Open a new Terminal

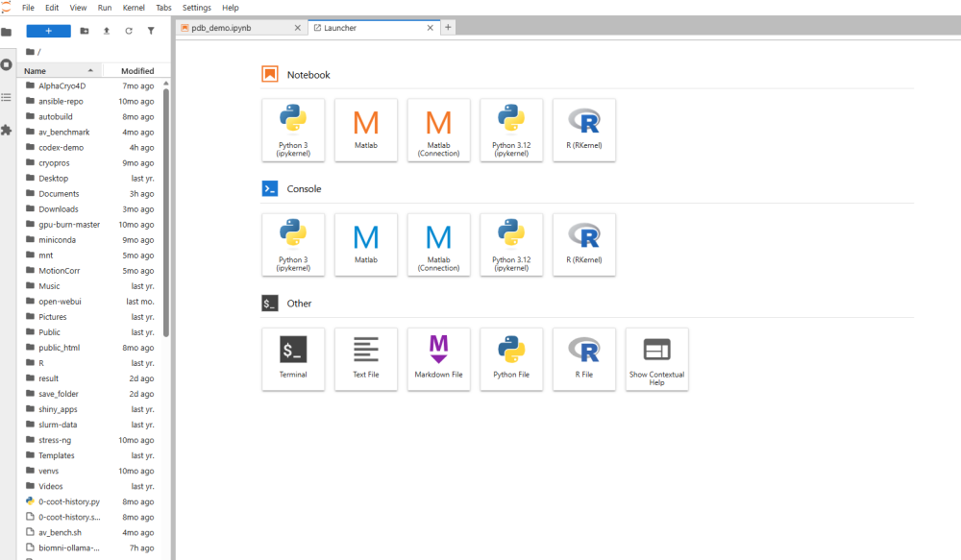[x=293, y=359]
